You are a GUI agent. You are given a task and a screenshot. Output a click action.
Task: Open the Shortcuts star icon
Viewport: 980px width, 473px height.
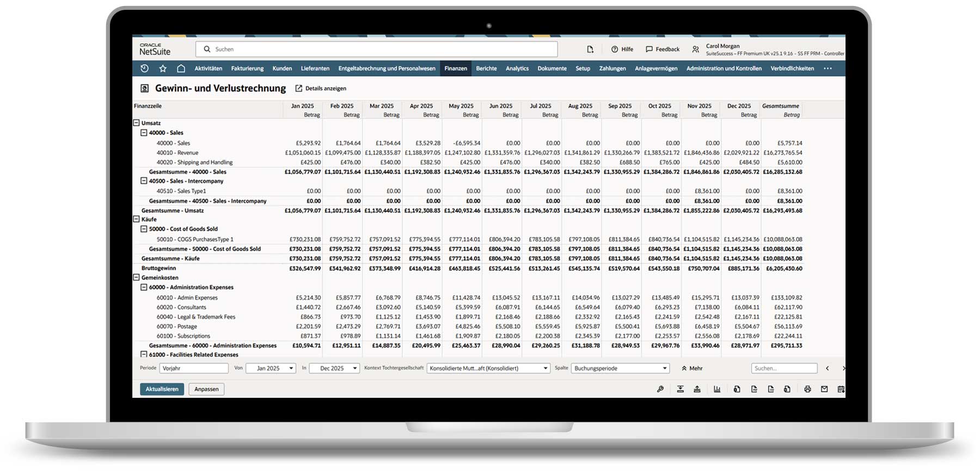pyautogui.click(x=163, y=68)
